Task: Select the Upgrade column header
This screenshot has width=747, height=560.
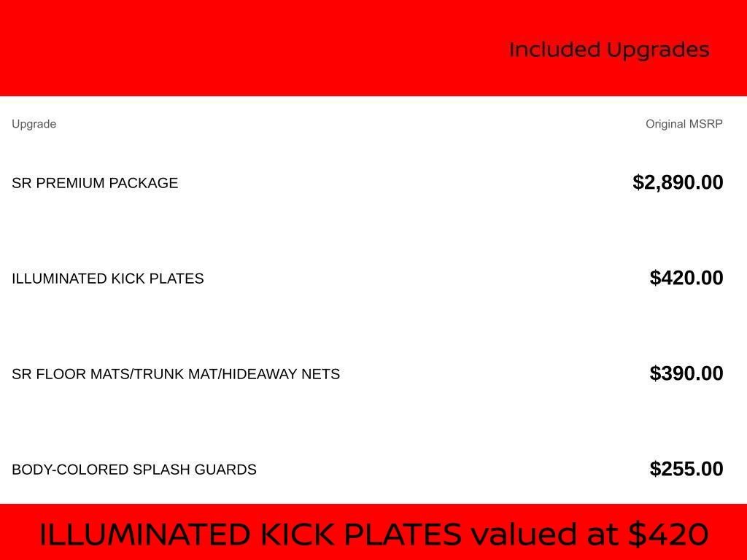Action: 34,124
